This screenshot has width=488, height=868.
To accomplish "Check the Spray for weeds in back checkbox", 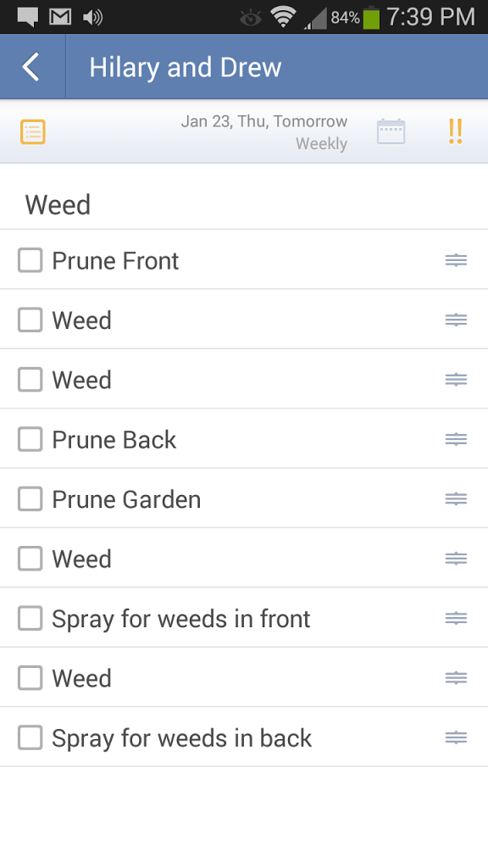I will 30,738.
